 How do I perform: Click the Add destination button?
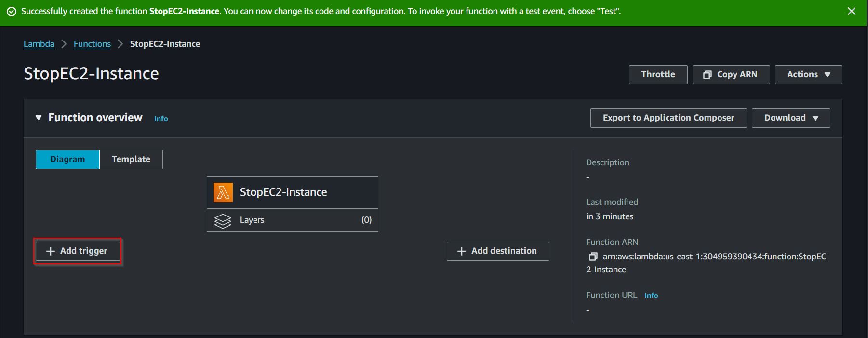(x=498, y=251)
